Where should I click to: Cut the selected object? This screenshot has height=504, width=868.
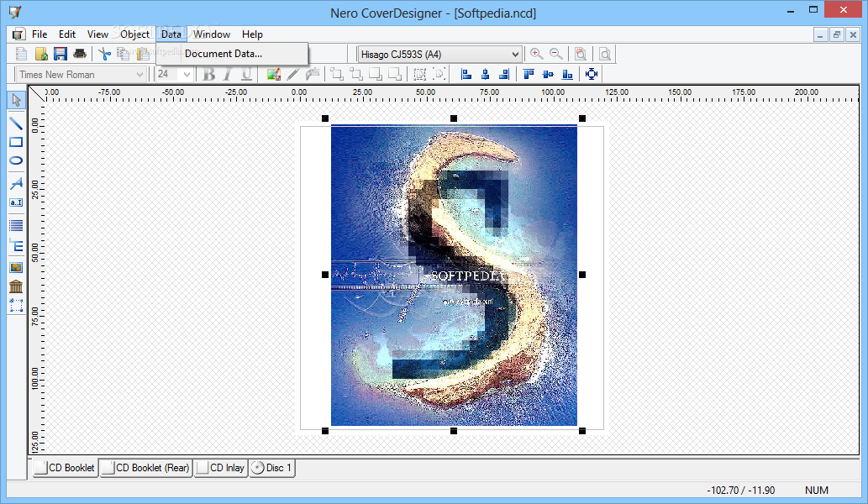[104, 54]
